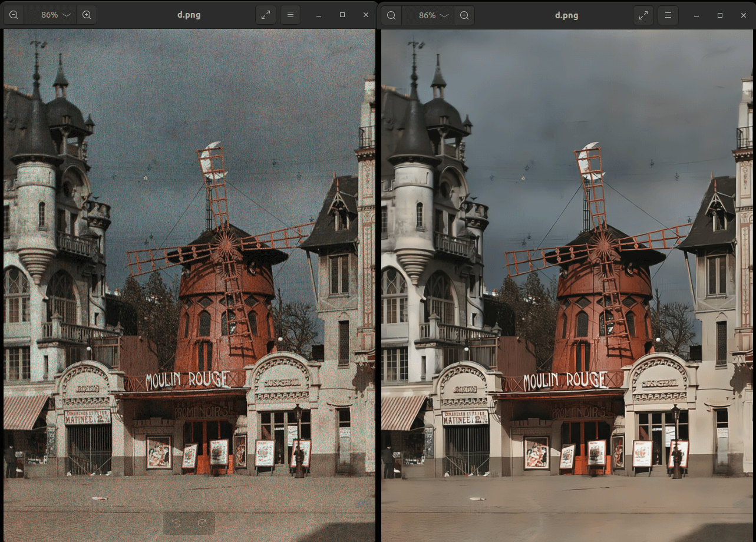
Task: Toggle fullscreen in the left viewer window
Action: coord(266,15)
